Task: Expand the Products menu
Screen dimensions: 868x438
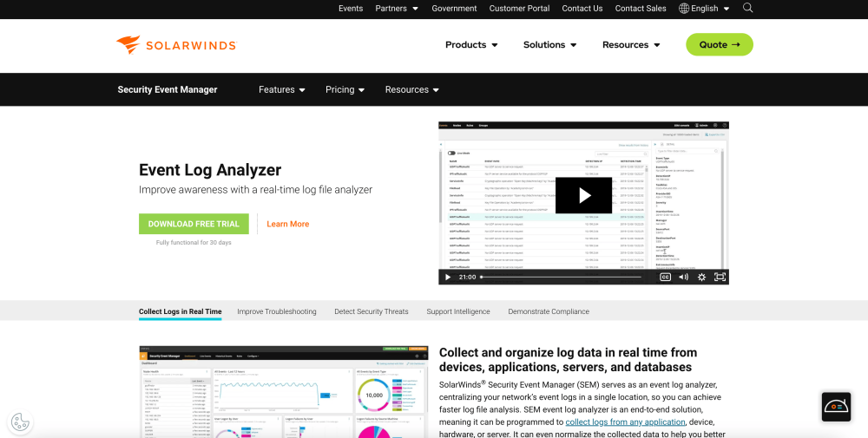Action: tap(471, 45)
